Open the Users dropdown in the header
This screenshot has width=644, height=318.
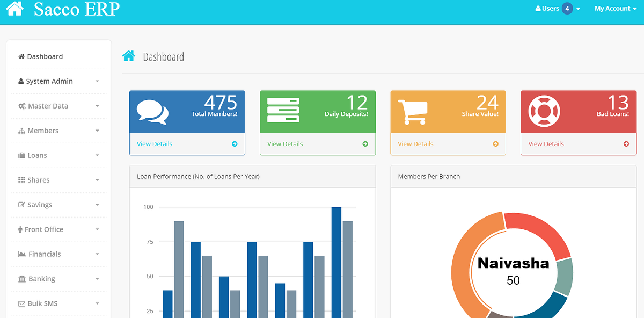[x=548, y=9]
